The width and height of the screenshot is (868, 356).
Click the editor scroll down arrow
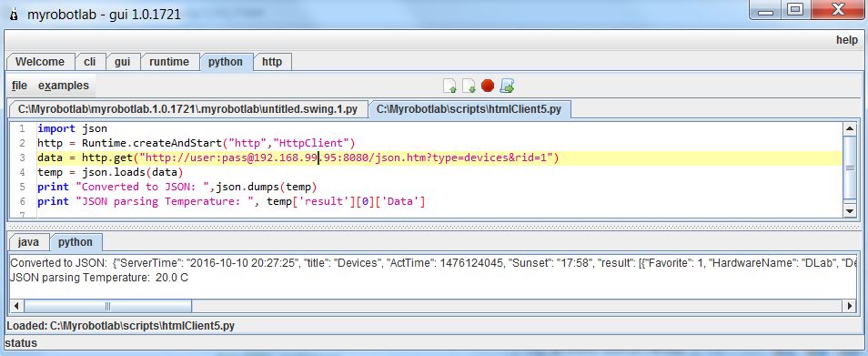850,210
